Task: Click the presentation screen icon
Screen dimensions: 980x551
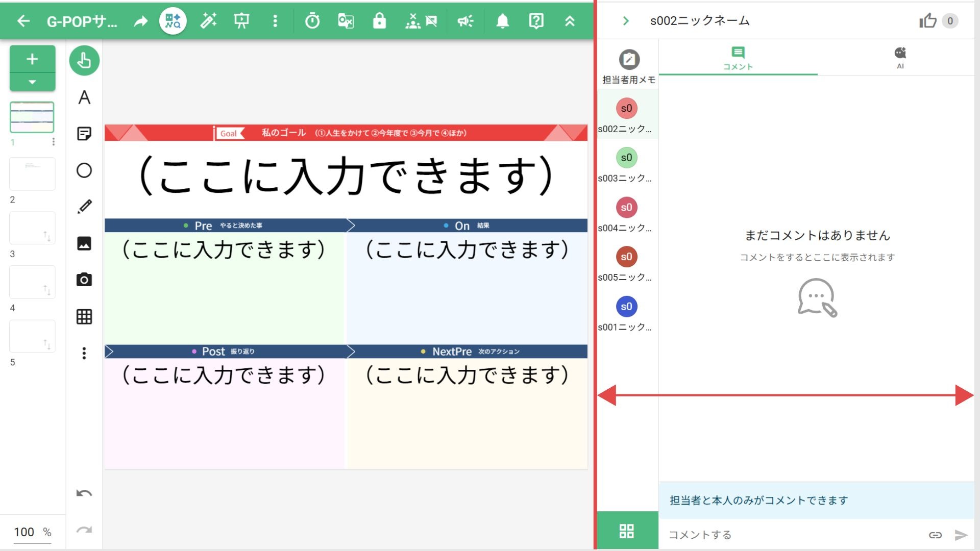Action: (x=241, y=21)
